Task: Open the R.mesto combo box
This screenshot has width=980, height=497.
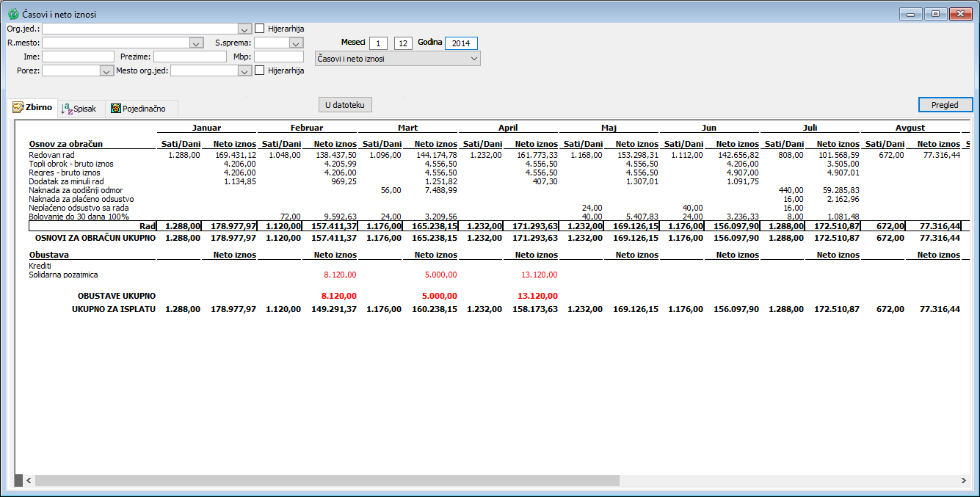Action: [x=196, y=43]
